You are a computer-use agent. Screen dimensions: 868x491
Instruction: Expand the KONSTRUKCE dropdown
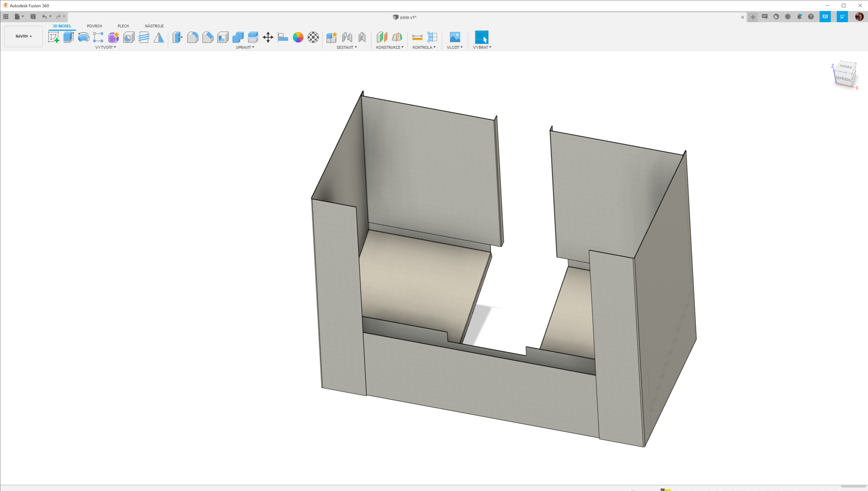coord(390,47)
